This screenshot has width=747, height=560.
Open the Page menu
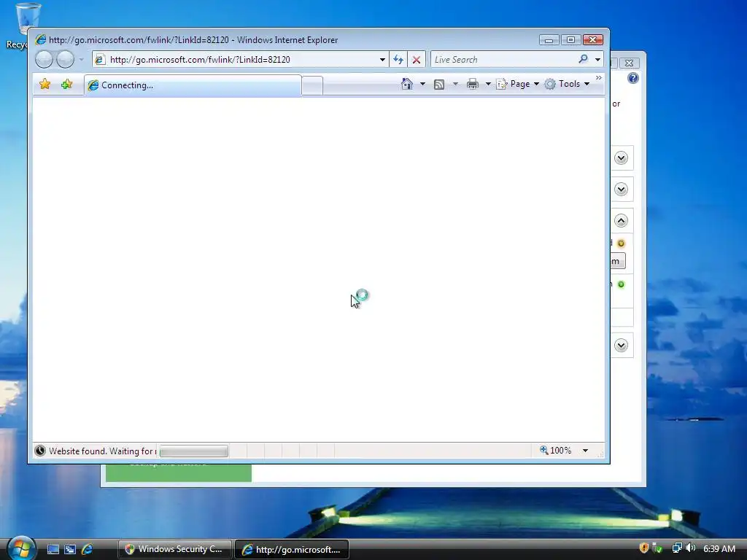pos(517,84)
